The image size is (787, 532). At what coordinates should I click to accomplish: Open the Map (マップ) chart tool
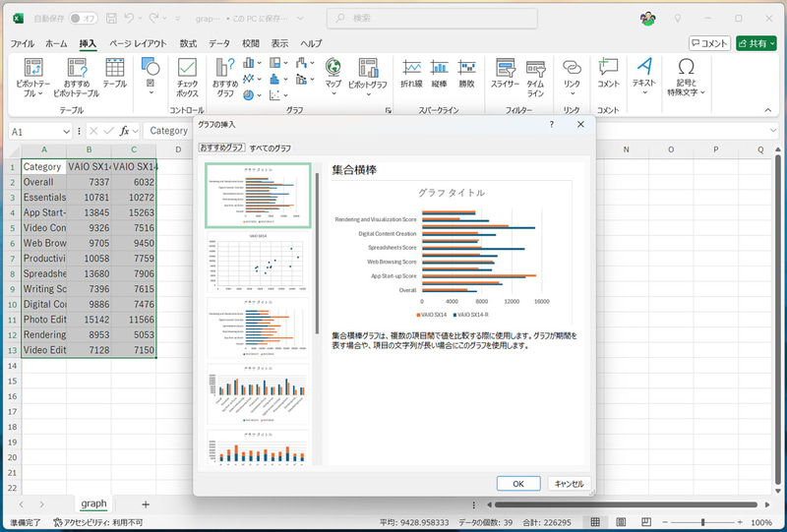point(333,77)
